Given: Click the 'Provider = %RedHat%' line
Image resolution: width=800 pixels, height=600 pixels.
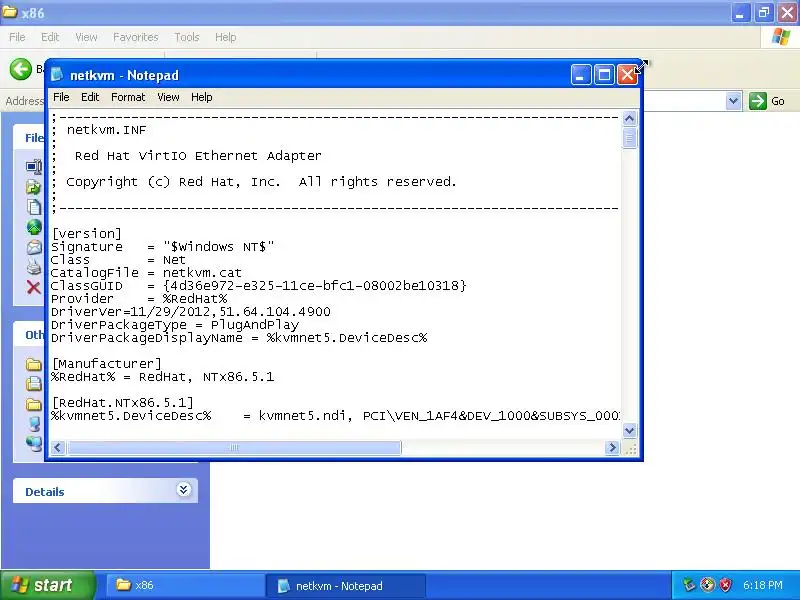Looking at the screenshot, I should (x=139, y=299).
